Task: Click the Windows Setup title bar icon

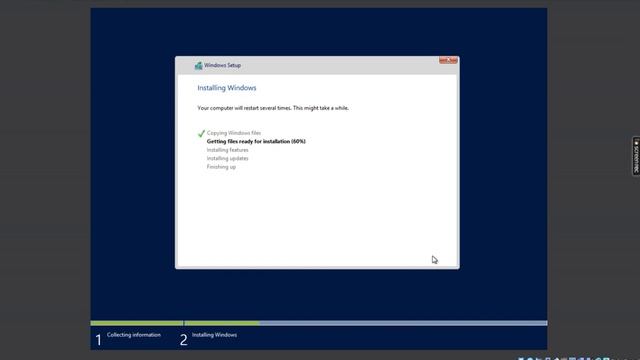Action: click(x=198, y=65)
